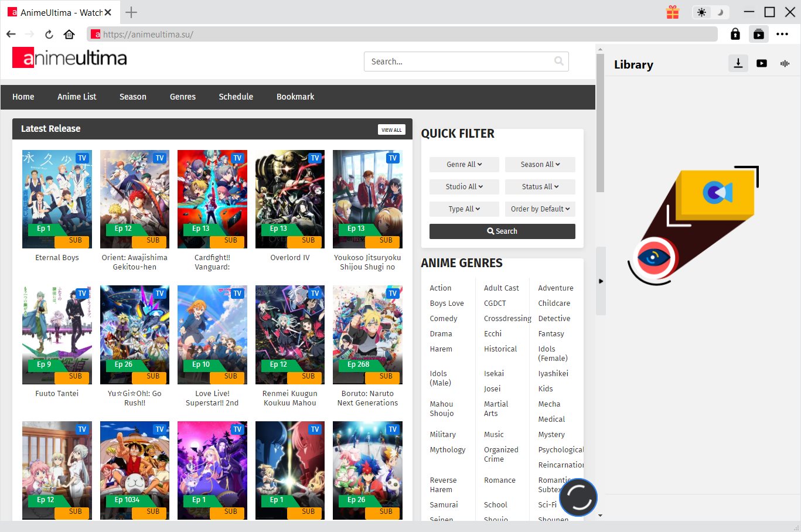Image resolution: width=801 pixels, height=532 pixels.
Task: Open the Order by Default dropdown
Action: [540, 209]
